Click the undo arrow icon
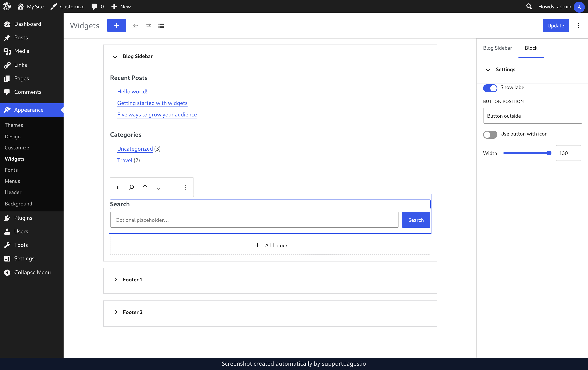 [x=135, y=25]
